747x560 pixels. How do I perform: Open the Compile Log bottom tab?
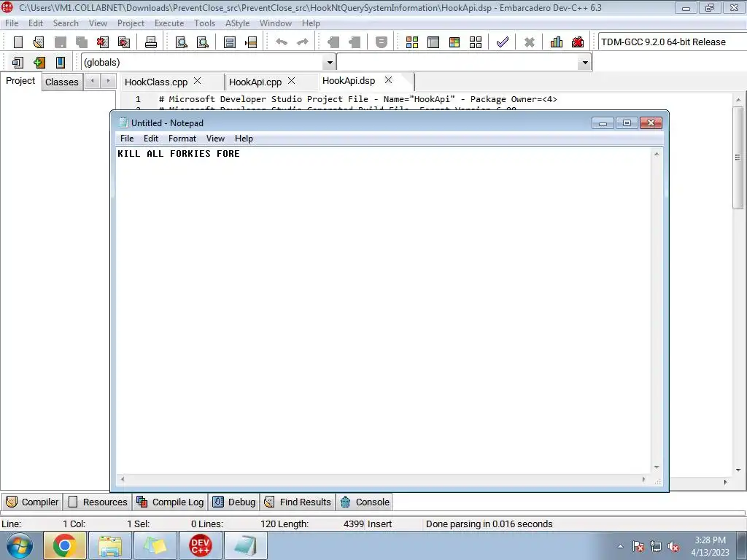170,502
